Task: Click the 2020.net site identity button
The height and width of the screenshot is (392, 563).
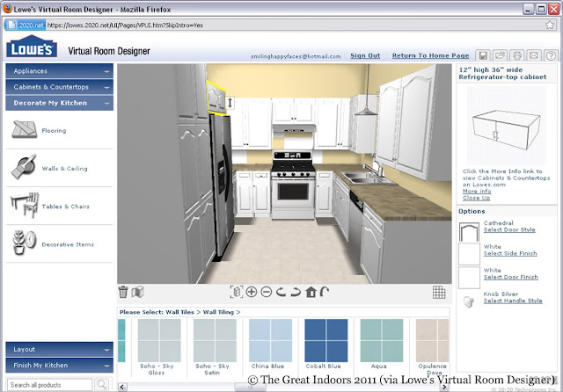Action: click(26, 25)
